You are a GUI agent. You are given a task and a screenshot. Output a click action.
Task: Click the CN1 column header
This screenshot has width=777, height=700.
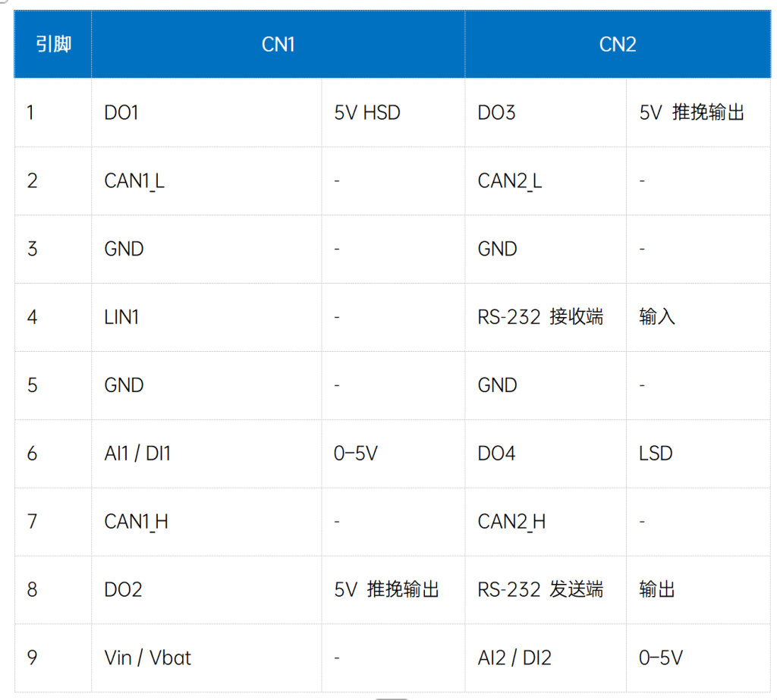pyautogui.click(x=278, y=45)
